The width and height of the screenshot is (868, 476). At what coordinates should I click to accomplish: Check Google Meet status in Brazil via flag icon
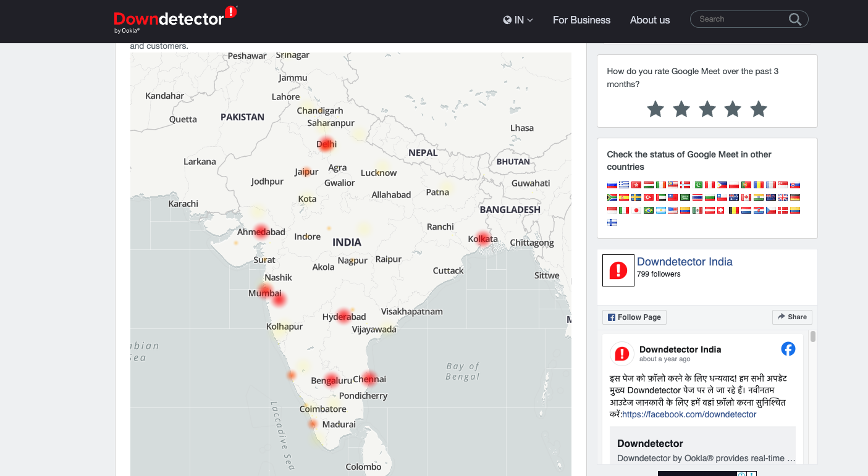click(x=648, y=210)
